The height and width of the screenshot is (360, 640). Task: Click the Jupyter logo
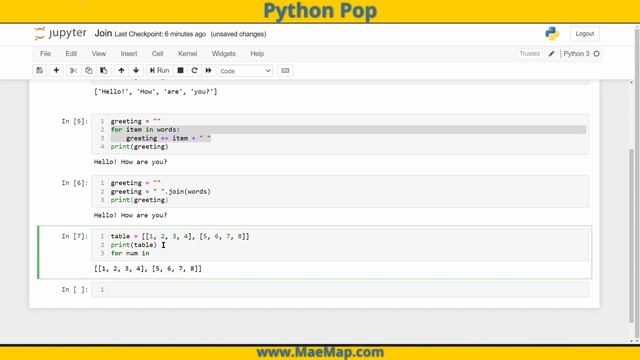tap(60, 33)
